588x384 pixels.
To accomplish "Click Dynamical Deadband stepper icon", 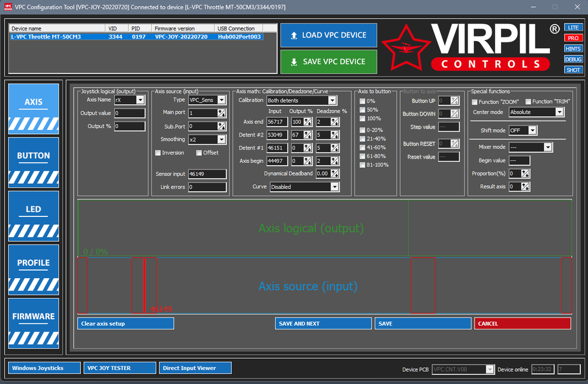I will (335, 173).
